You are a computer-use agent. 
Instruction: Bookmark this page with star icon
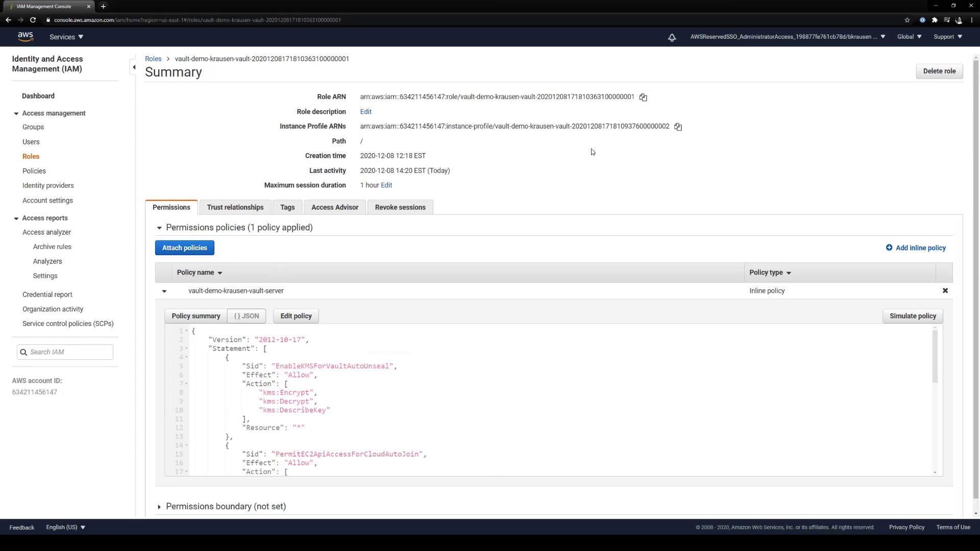[907, 20]
